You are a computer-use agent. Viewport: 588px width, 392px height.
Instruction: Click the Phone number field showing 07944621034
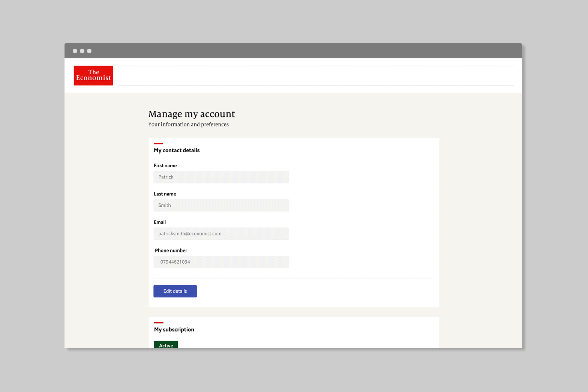click(x=221, y=262)
